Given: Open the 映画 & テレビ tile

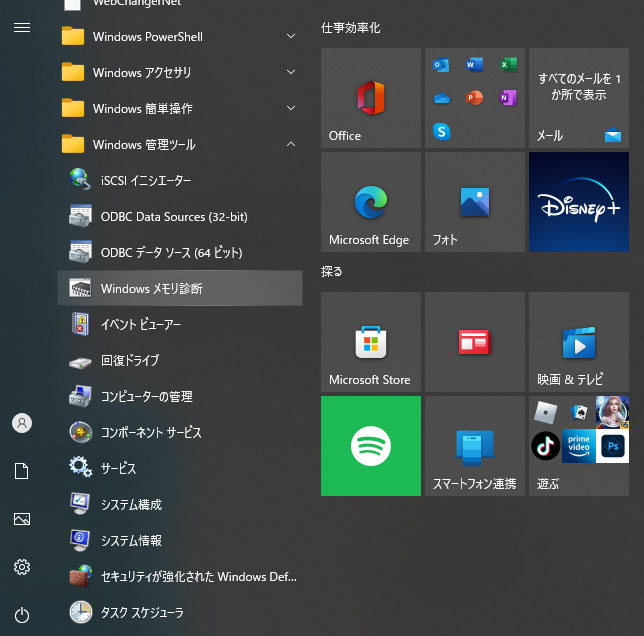Looking at the screenshot, I should 579,342.
